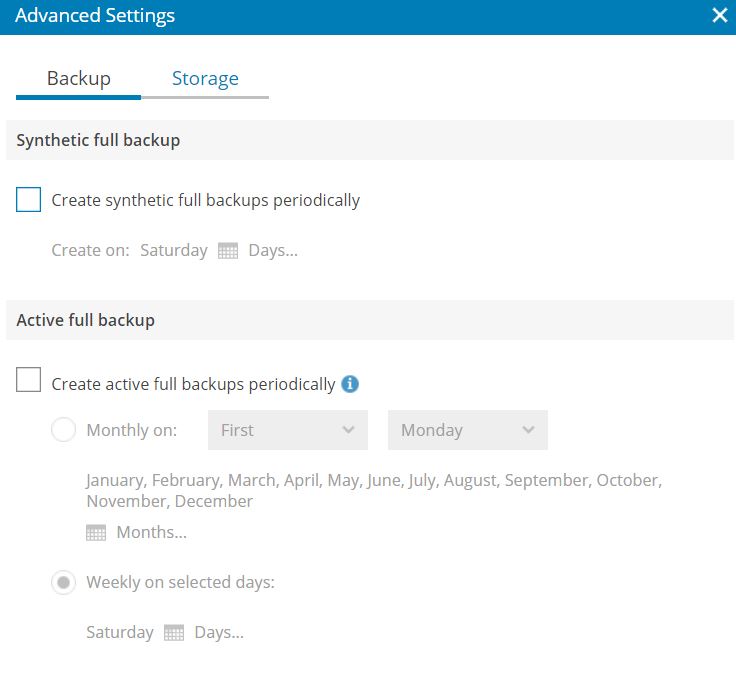The image size is (736, 691).
Task: Click the Months... link
Action: (x=152, y=532)
